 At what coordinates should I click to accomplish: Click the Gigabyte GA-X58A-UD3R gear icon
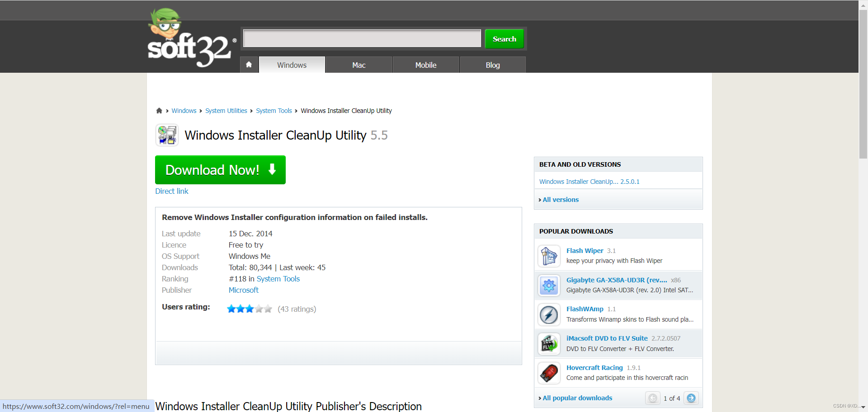point(548,286)
